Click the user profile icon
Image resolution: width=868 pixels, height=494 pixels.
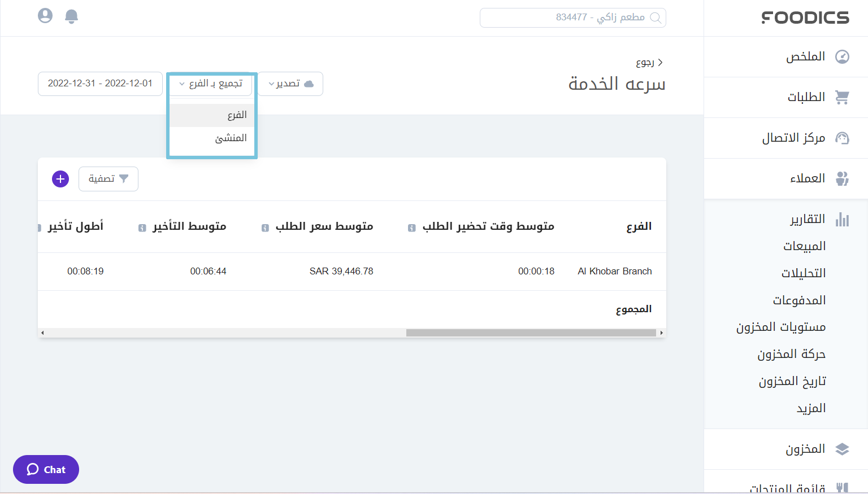coord(45,15)
